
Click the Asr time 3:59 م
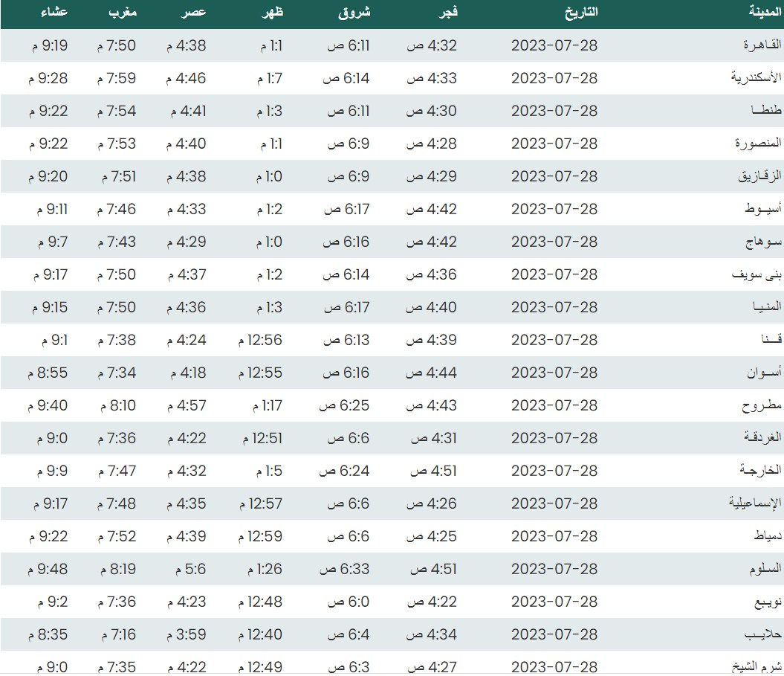click(x=186, y=634)
